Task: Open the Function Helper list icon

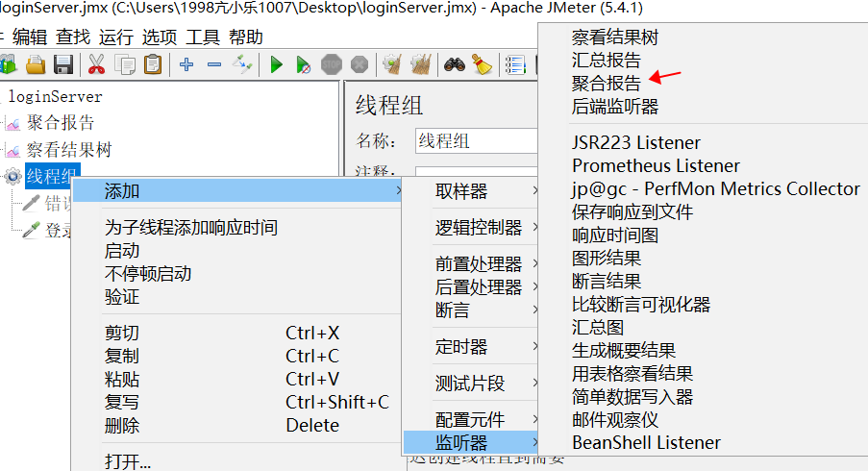Action: [x=515, y=64]
